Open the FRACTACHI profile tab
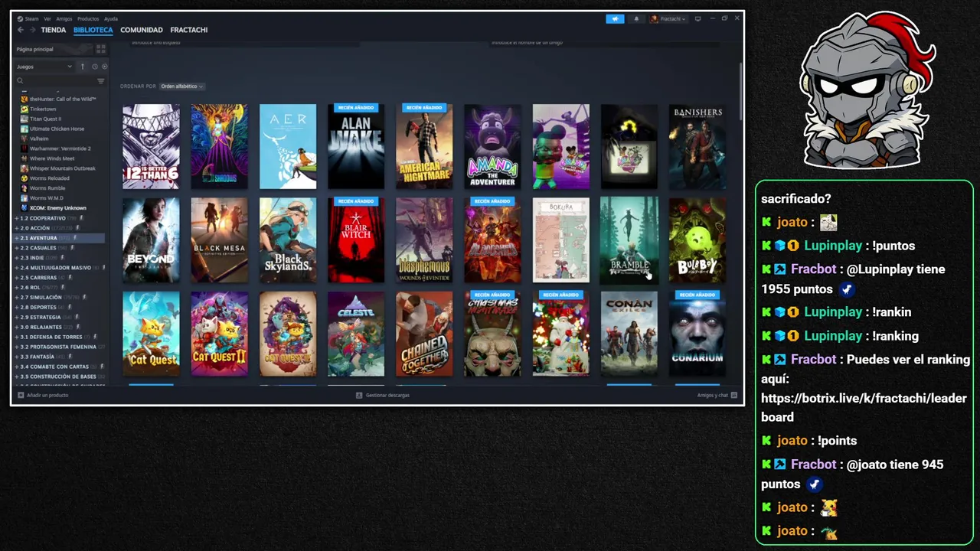 (189, 30)
